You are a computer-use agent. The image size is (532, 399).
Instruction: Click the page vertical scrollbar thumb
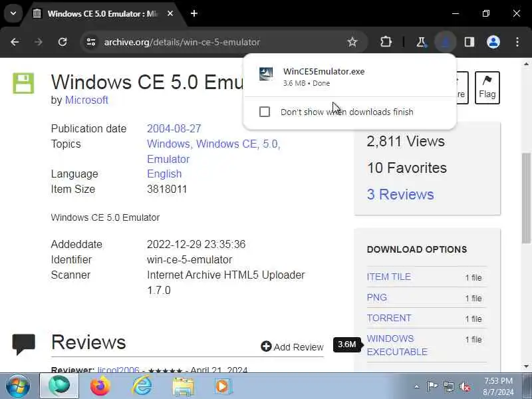tap(526, 198)
